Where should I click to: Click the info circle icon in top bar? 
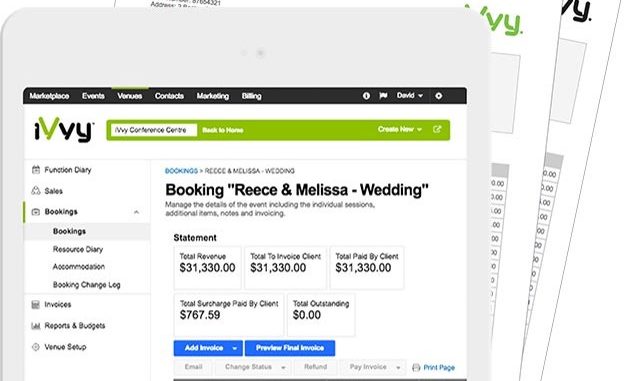(366, 96)
